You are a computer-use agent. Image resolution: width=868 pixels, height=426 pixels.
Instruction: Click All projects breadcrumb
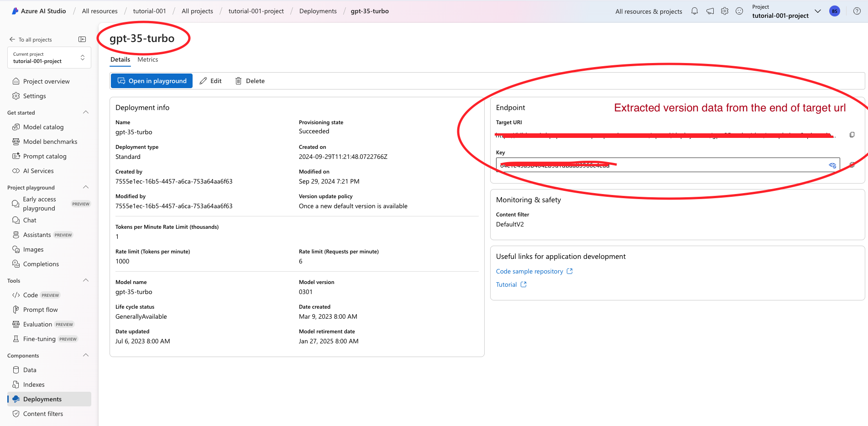pyautogui.click(x=197, y=11)
